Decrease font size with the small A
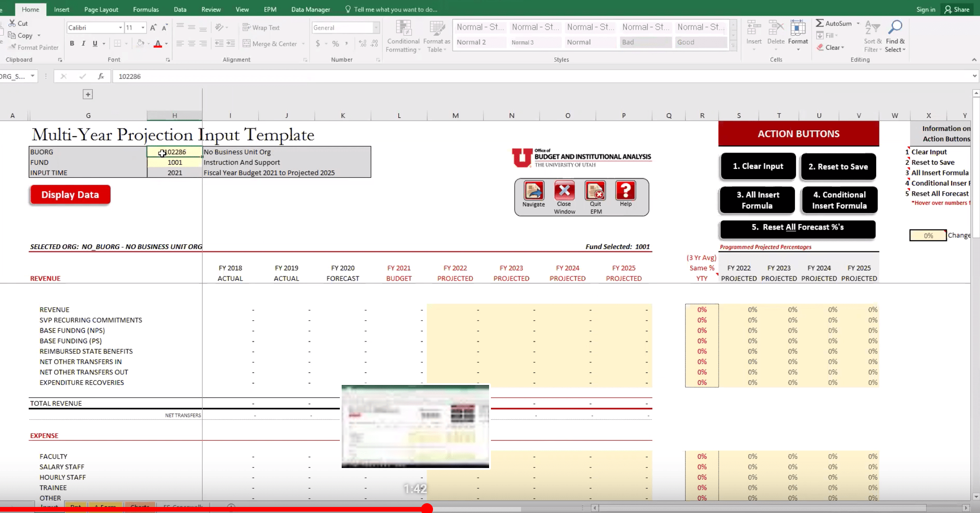This screenshot has height=513, width=980. (x=165, y=28)
